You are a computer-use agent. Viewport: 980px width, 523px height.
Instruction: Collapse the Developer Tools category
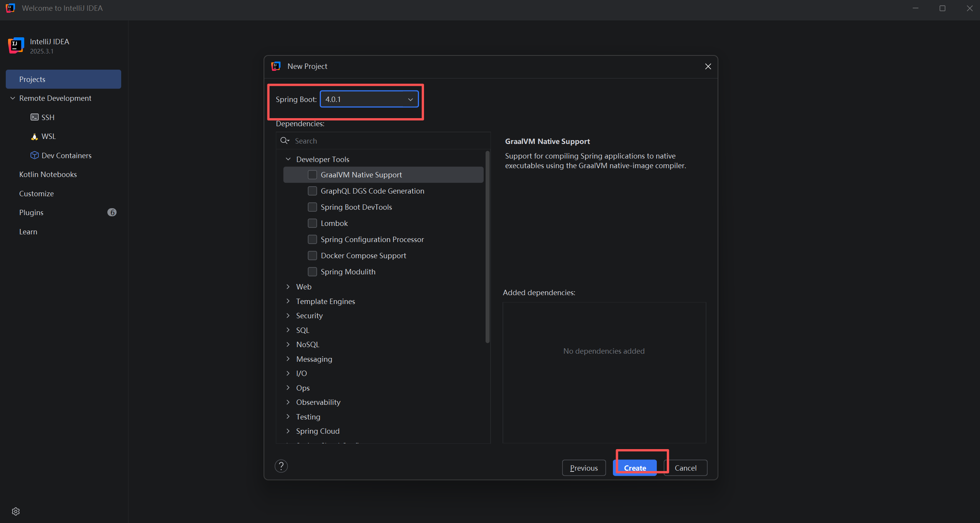(288, 159)
